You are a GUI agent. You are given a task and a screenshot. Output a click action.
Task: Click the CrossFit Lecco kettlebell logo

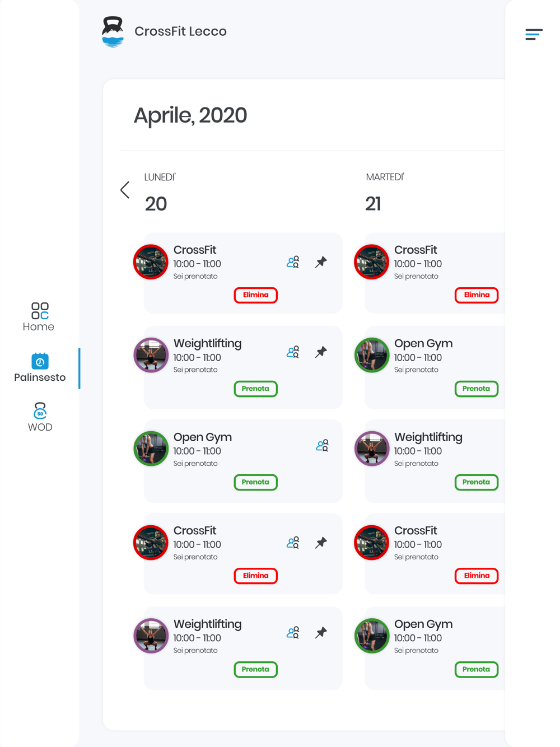point(113,32)
